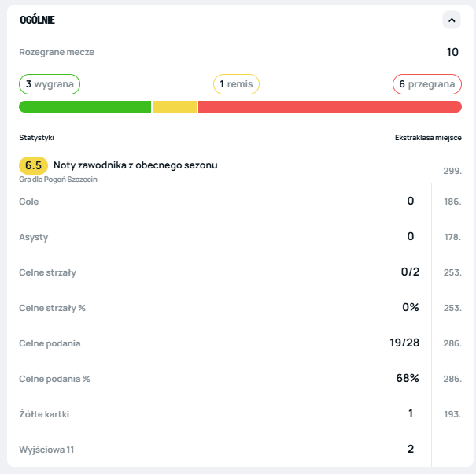The height and width of the screenshot is (474, 476).
Task: Click the 6 przegrana badge
Action: click(x=427, y=84)
